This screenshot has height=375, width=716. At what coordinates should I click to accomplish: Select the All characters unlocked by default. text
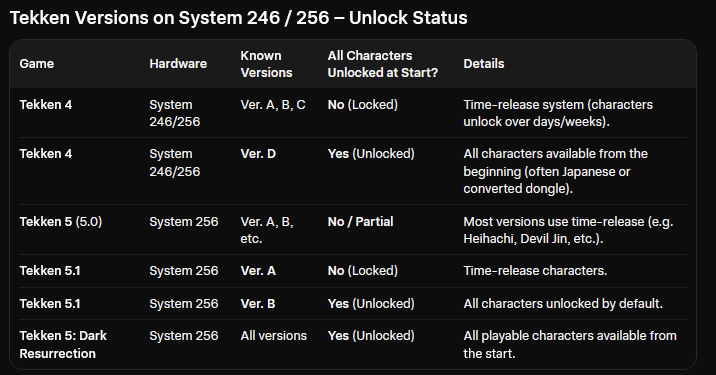563,303
